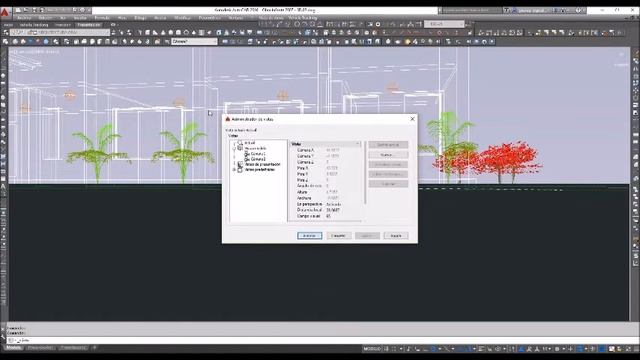Switch to the first Presentación layout tab
This screenshot has width=640, height=360.
click(40, 348)
